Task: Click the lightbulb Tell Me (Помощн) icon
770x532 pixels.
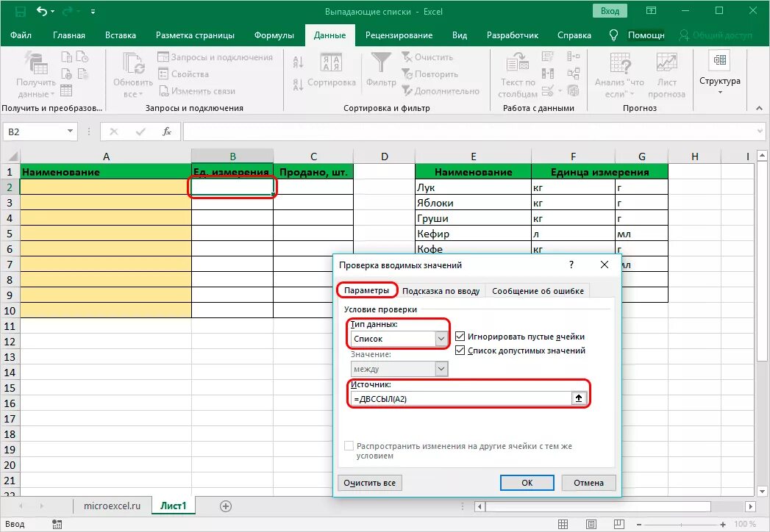Action: tap(613, 35)
